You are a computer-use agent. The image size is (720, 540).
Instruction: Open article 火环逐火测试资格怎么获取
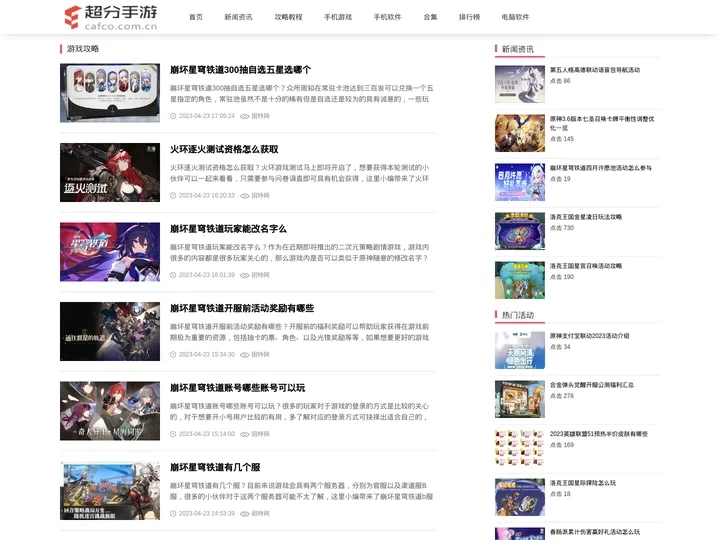224,149
